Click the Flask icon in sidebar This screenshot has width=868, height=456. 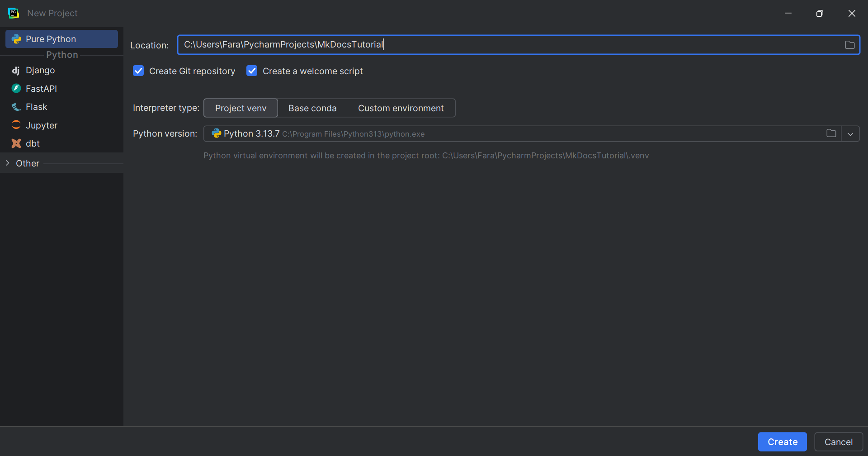[16, 107]
